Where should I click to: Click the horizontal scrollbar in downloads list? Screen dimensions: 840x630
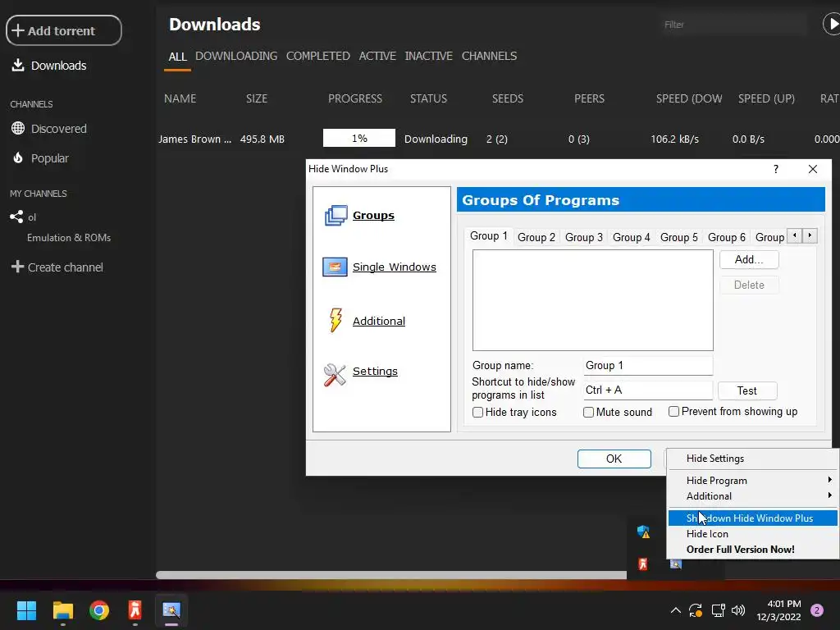(391, 575)
